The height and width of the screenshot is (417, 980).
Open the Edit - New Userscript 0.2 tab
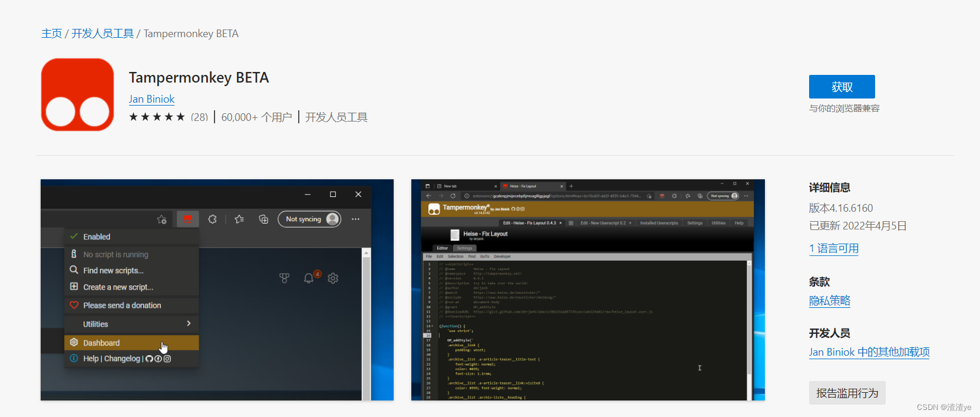605,223
